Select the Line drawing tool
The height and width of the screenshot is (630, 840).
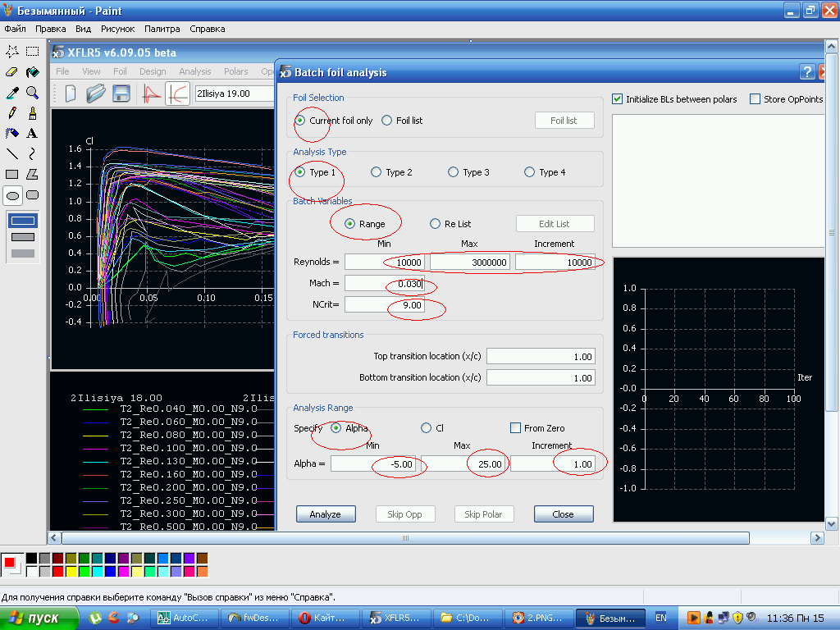click(x=12, y=153)
